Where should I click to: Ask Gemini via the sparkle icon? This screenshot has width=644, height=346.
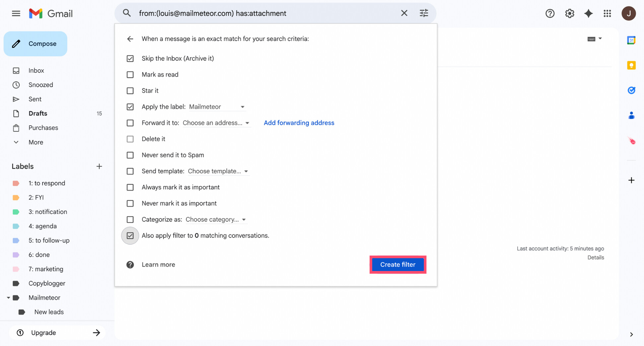[588, 13]
